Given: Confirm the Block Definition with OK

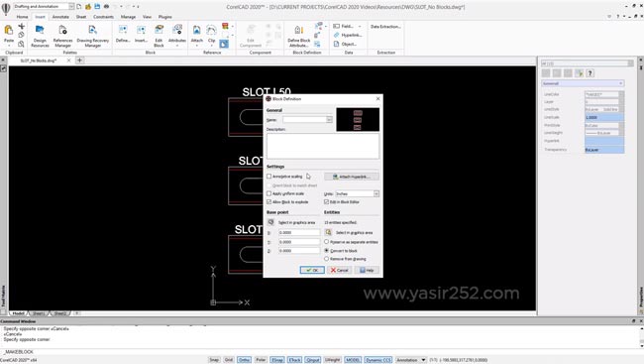Looking at the screenshot, I should click(312, 270).
